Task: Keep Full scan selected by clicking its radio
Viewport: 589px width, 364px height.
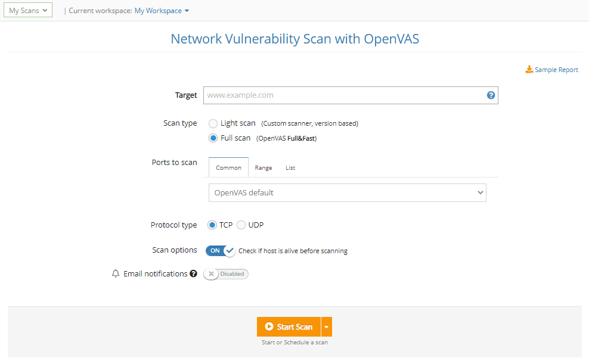Action: point(213,138)
